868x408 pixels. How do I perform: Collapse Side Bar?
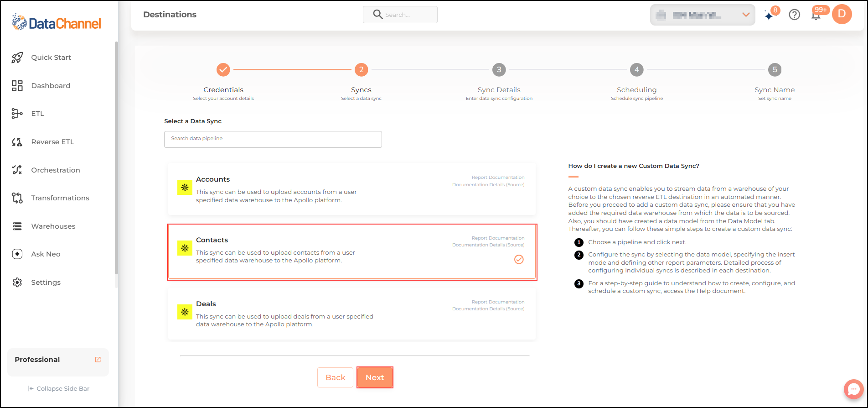click(58, 389)
